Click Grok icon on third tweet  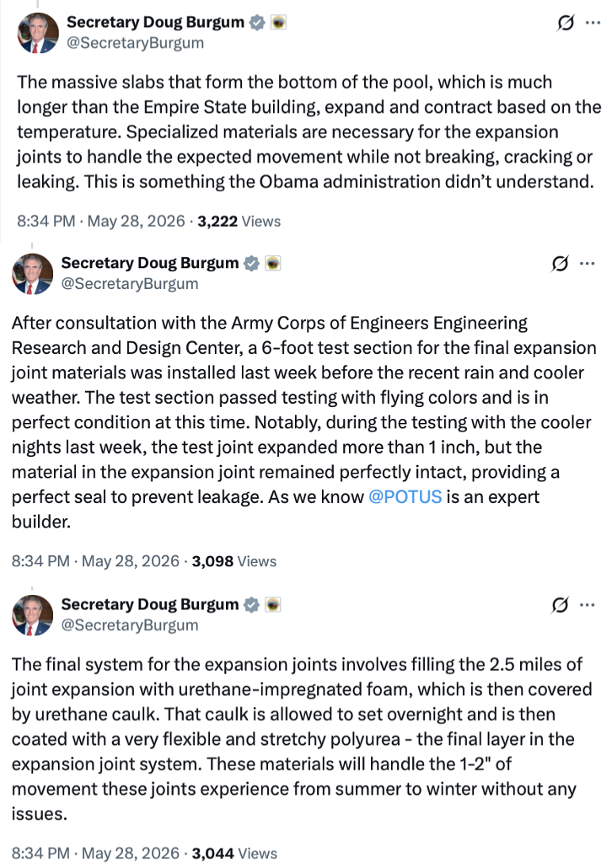(560, 605)
